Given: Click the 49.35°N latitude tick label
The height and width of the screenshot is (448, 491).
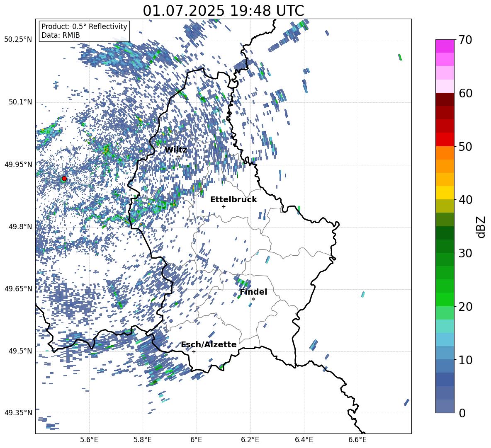Looking at the screenshot, I should (18, 413).
